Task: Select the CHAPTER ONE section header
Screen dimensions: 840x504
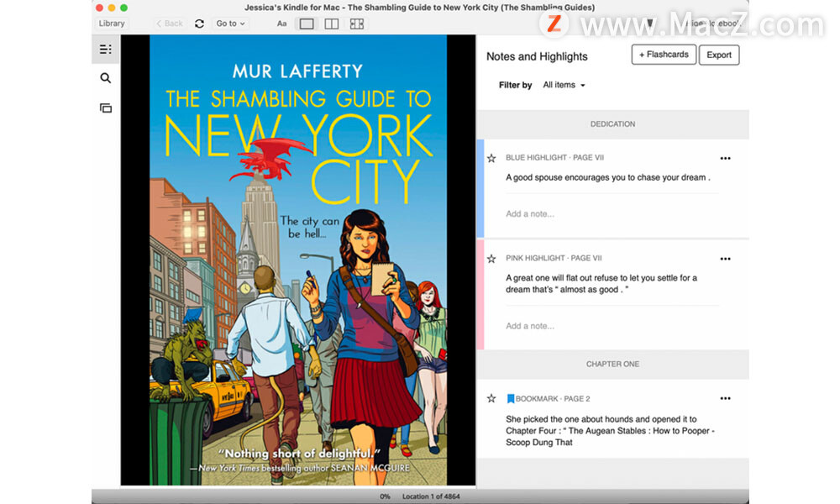Action: point(612,364)
